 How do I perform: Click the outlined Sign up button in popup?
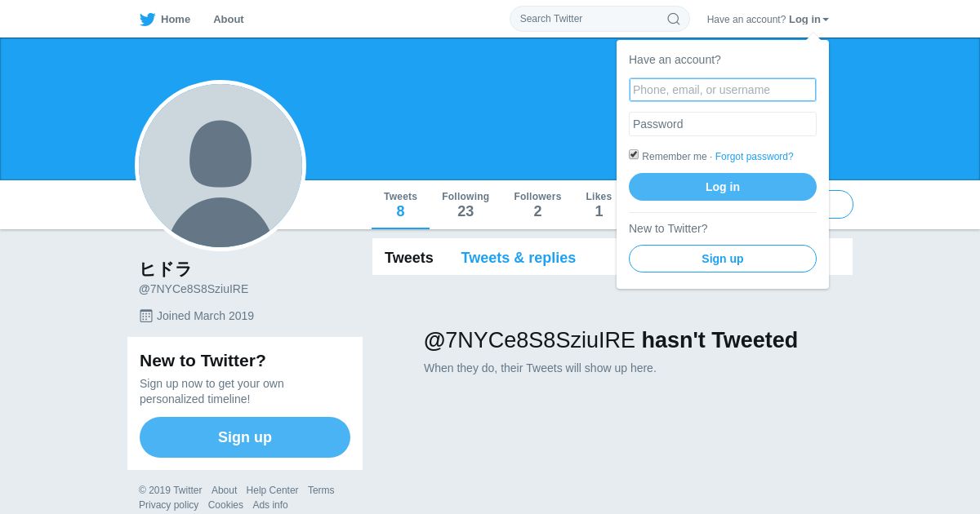(x=723, y=259)
